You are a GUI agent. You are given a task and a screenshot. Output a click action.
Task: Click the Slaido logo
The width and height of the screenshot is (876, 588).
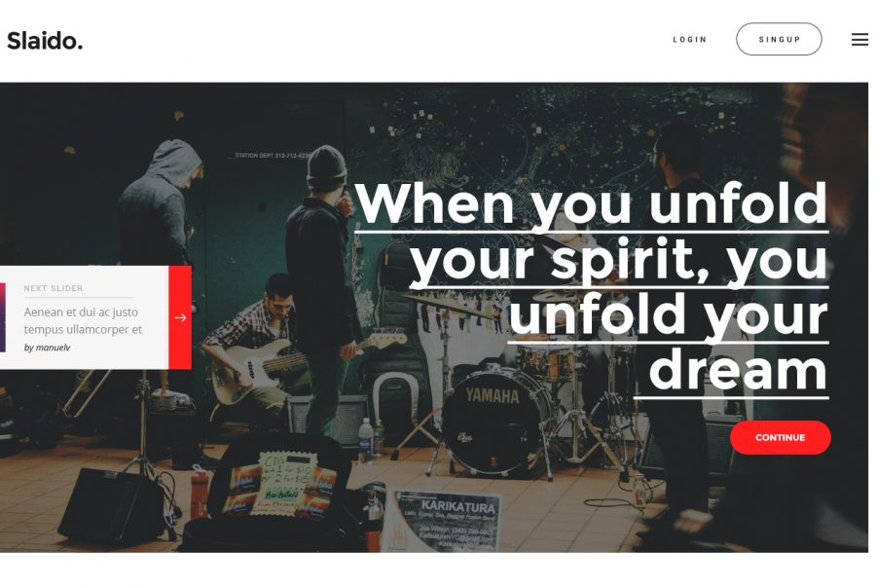click(x=45, y=41)
